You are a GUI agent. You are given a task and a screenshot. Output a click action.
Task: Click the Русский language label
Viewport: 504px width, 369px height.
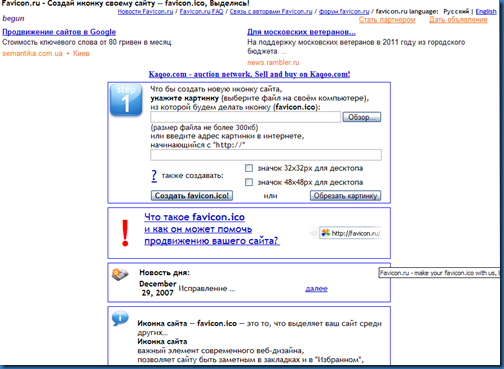[x=456, y=12]
